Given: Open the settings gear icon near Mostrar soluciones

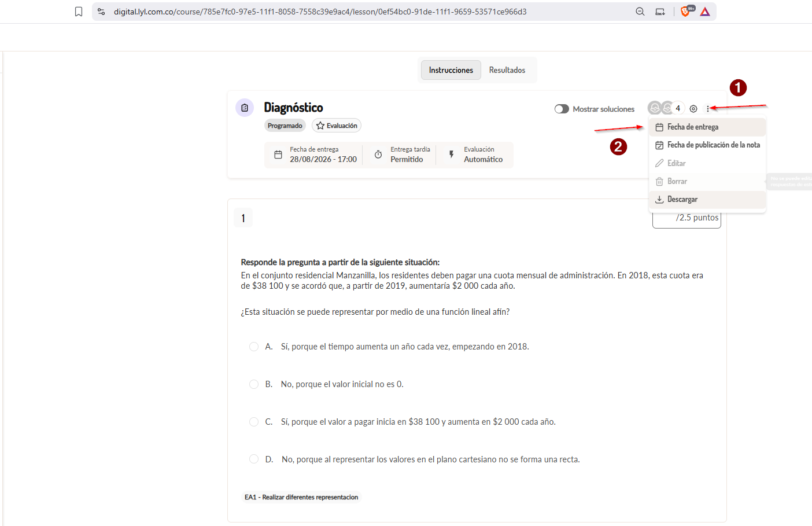Looking at the screenshot, I should (693, 109).
